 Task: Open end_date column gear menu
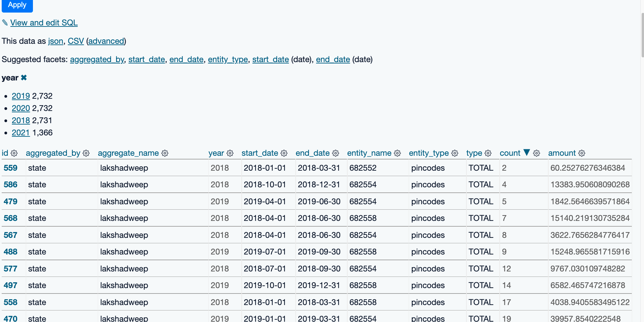tap(335, 153)
